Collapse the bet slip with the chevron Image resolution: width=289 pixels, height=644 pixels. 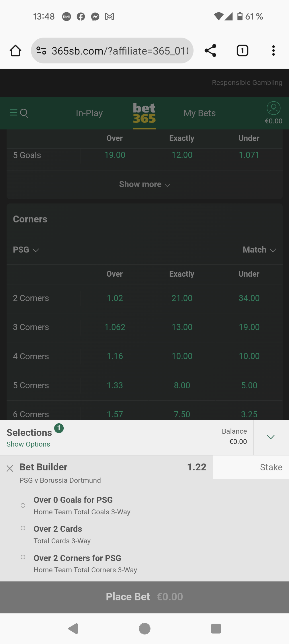tap(271, 437)
